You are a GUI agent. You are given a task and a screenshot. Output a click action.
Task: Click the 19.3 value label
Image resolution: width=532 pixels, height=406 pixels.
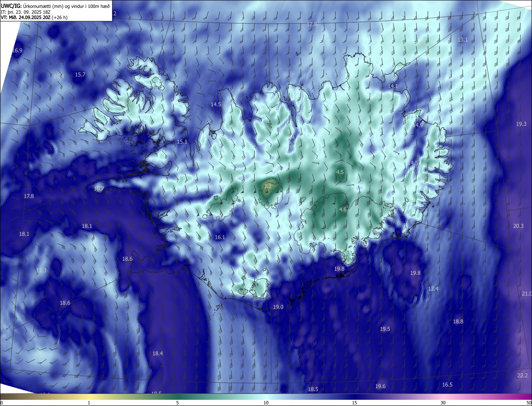[x=521, y=124]
